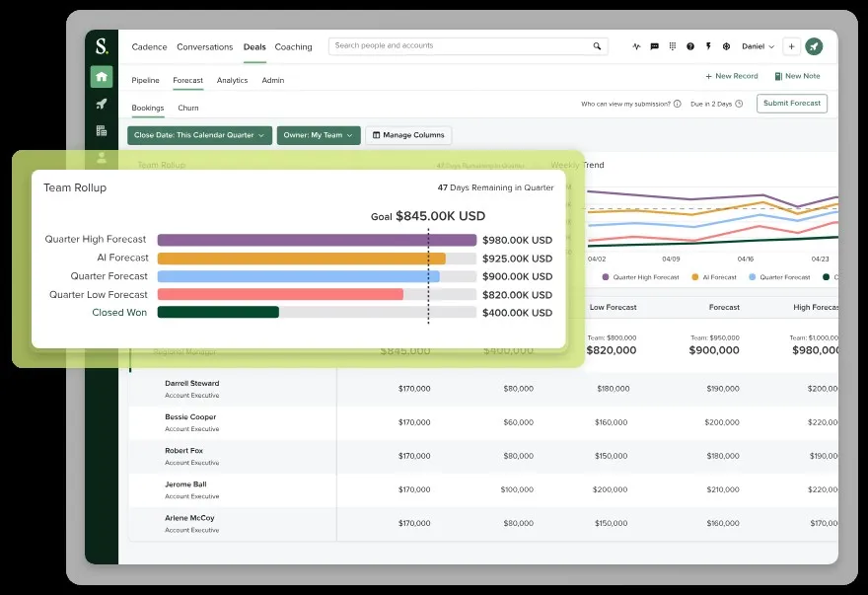Select Darrell Steward row name

pos(192,384)
